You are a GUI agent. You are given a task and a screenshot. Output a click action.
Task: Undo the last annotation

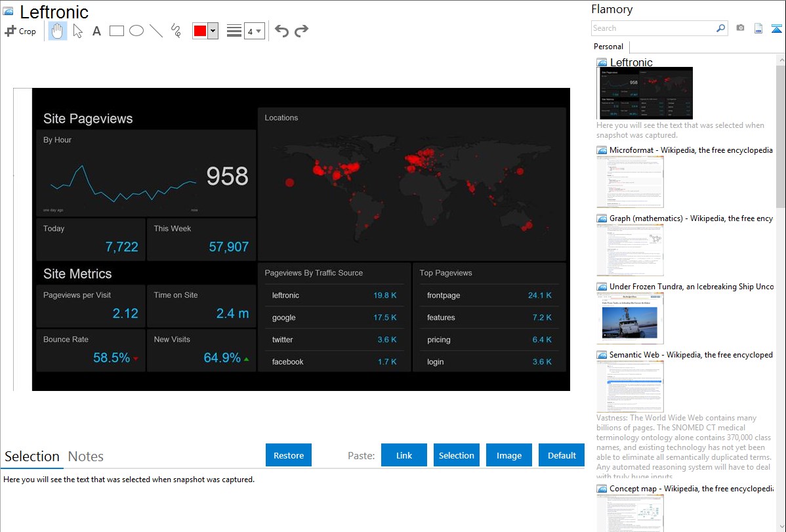[281, 31]
